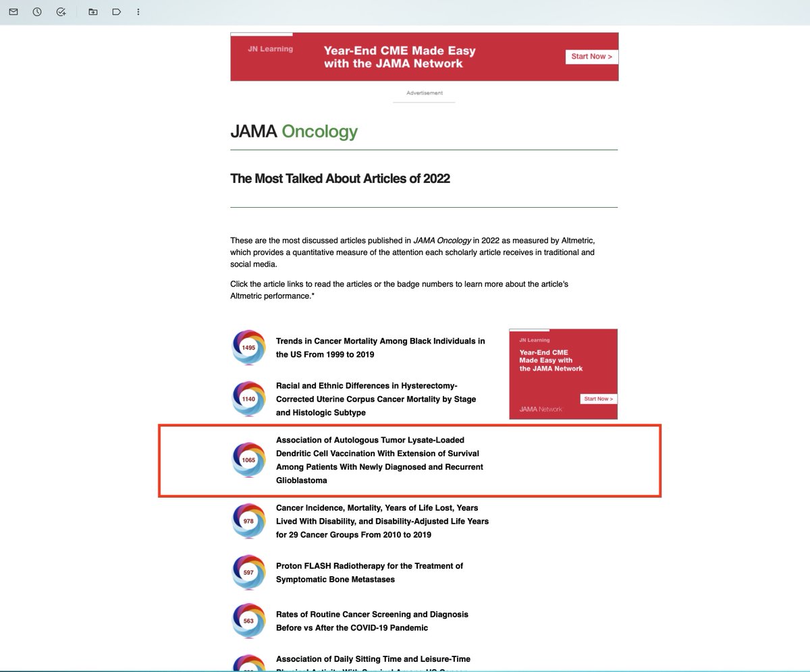Click the Altmetric badge showing 1495

[x=248, y=347]
